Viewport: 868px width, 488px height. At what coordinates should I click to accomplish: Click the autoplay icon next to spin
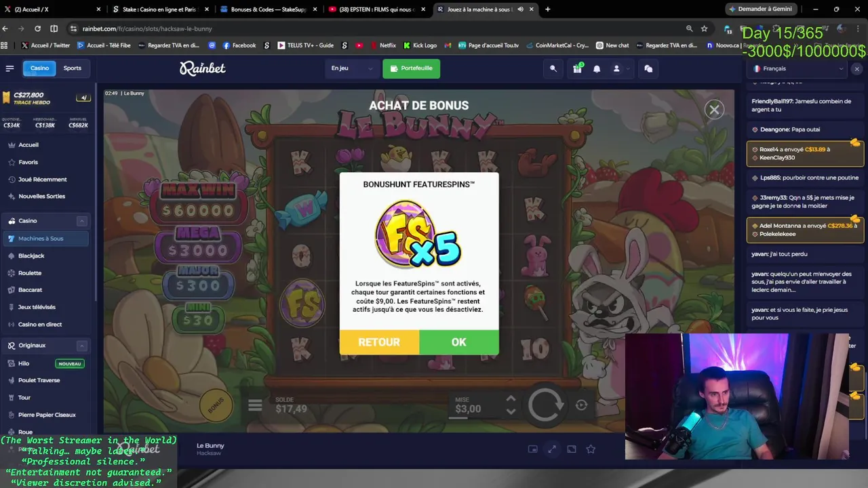tap(581, 405)
